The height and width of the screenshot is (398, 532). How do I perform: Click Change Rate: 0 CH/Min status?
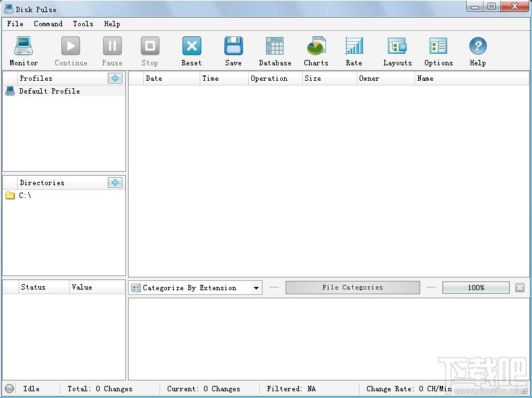click(x=409, y=389)
